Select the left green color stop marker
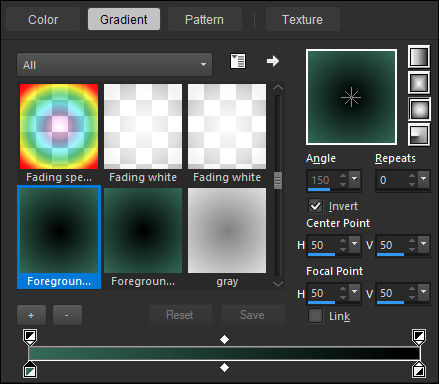The width and height of the screenshot is (439, 384). [x=30, y=369]
